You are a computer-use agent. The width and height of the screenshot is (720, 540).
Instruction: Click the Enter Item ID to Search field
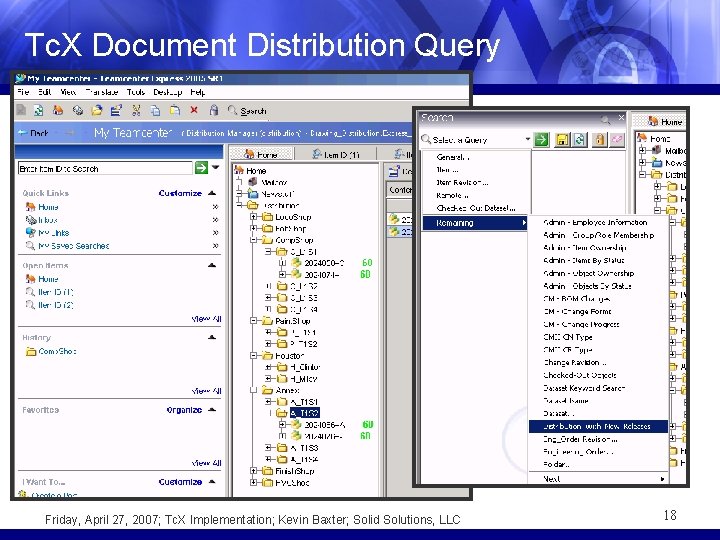pos(105,169)
